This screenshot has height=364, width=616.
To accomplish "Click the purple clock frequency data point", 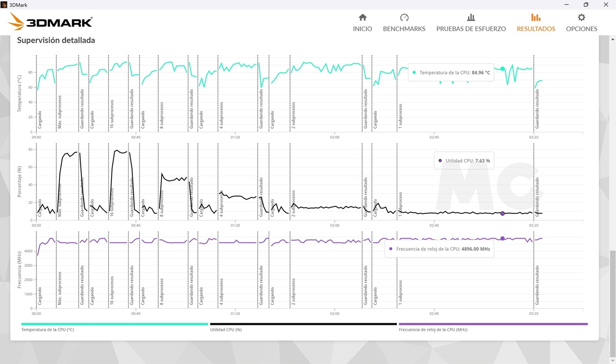I will click(x=503, y=239).
